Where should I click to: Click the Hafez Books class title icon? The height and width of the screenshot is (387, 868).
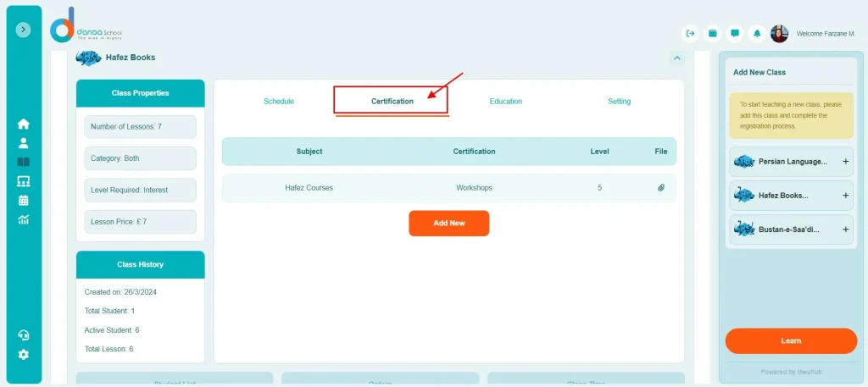pyautogui.click(x=88, y=57)
